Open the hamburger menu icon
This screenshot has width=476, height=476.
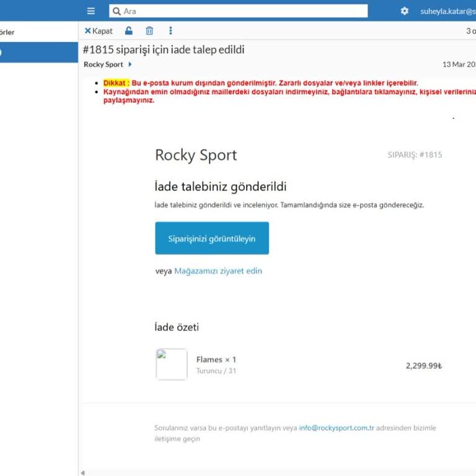coord(90,11)
